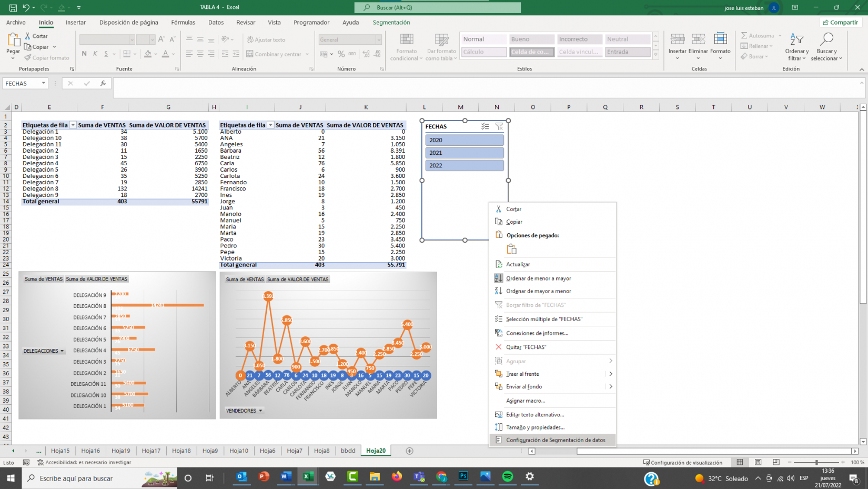The height and width of the screenshot is (489, 868).
Task: Click Combinar y centrar button
Action: coord(278,54)
